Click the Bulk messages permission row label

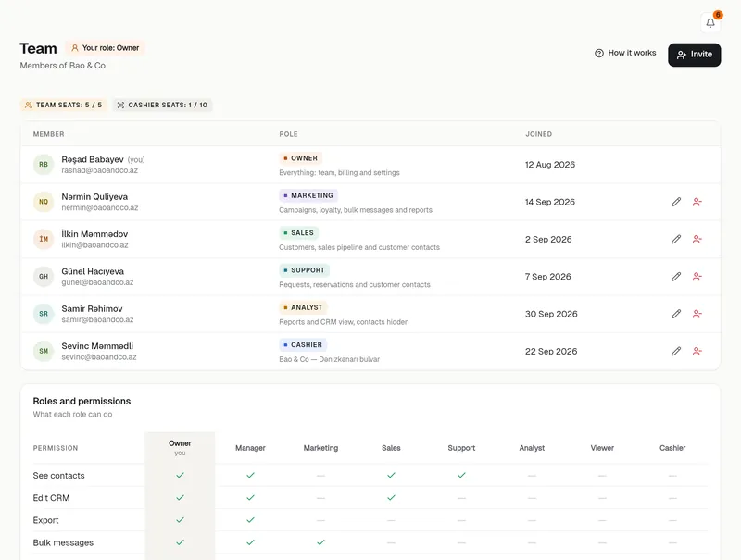click(63, 542)
